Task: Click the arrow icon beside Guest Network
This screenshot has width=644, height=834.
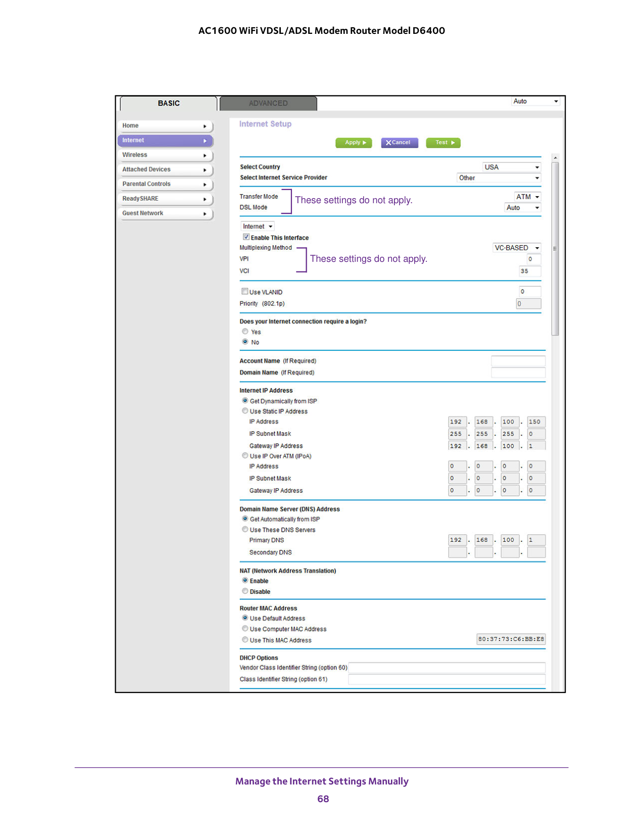Action: pyautogui.click(x=205, y=214)
